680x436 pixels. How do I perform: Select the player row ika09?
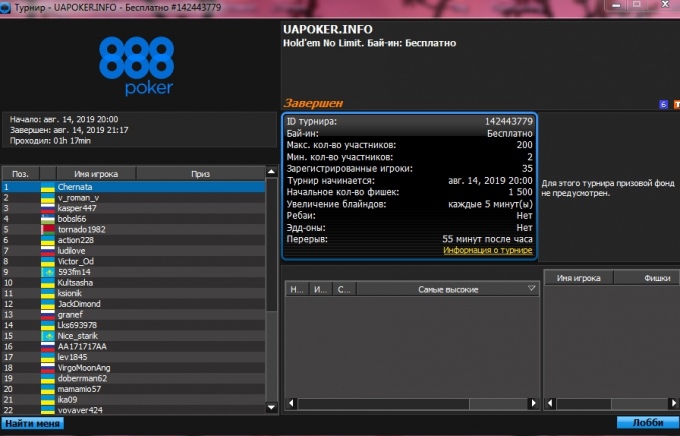click(134, 400)
